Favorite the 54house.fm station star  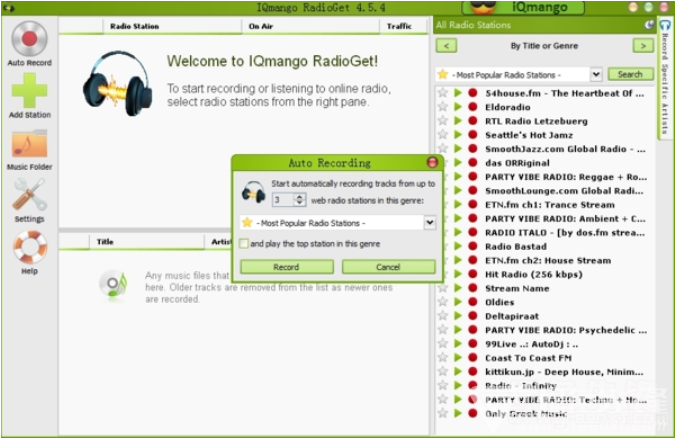pyautogui.click(x=443, y=93)
